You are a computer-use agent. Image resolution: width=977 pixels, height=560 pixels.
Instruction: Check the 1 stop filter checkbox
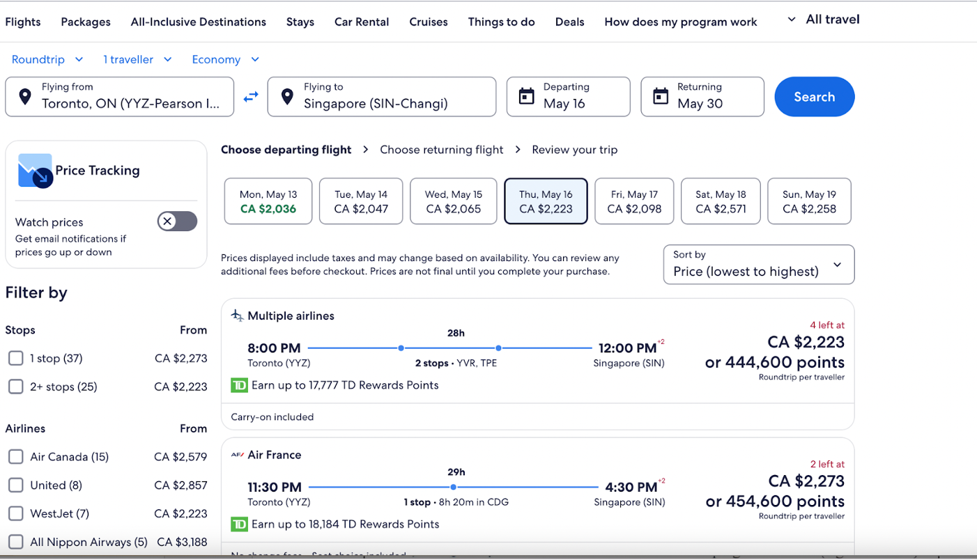[x=16, y=358]
